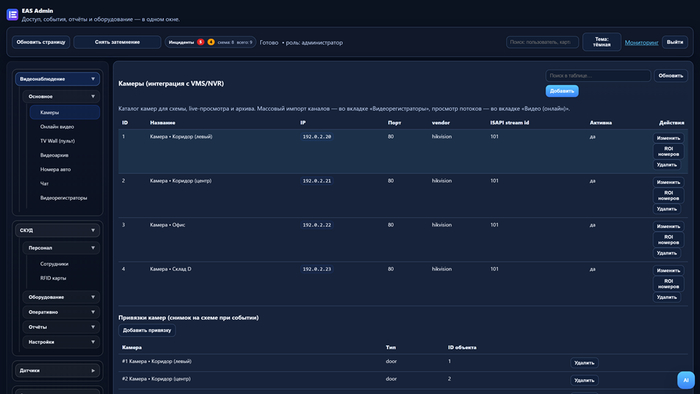This screenshot has height=394, width=700.
Task: Click Изменить for Камера • Коридор (центр)
Action: [668, 182]
